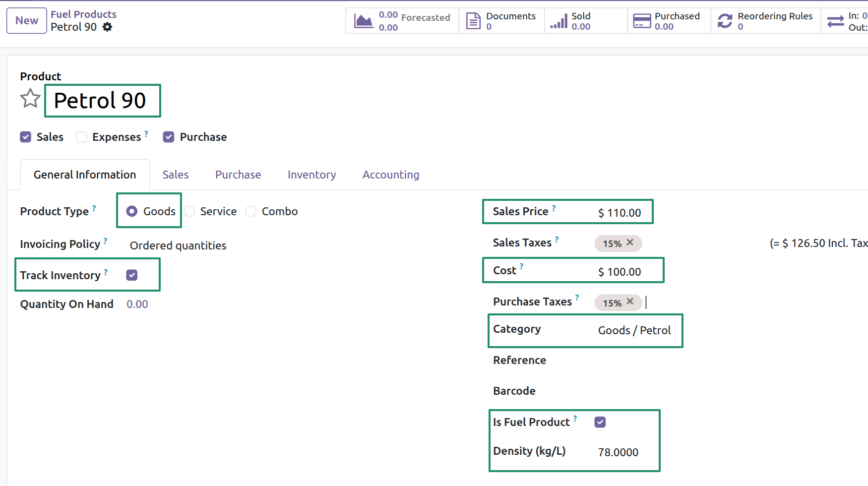Click the Quantity On Hand 0.00 value
Screen dimensions: 868x486
137,304
